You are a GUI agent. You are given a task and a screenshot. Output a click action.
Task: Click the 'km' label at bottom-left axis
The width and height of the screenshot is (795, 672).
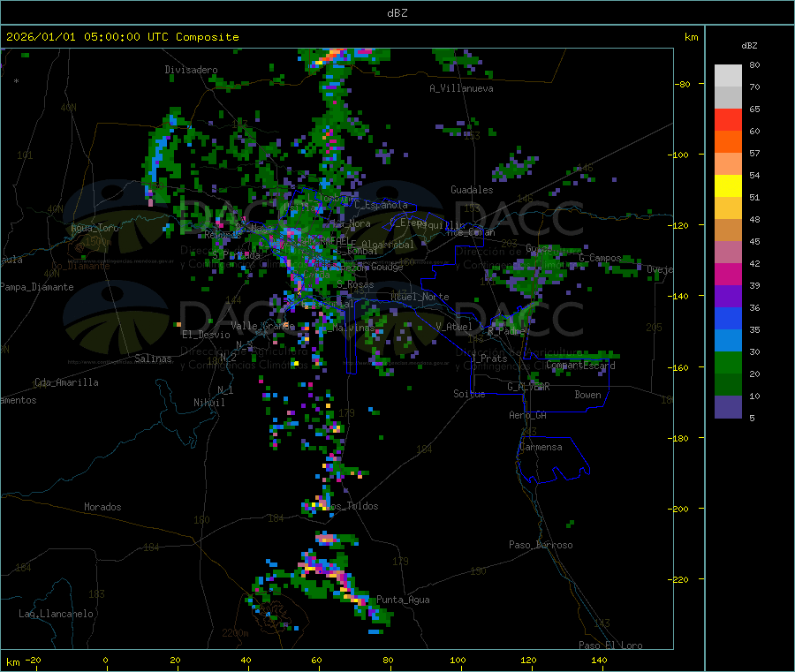(x=12, y=662)
